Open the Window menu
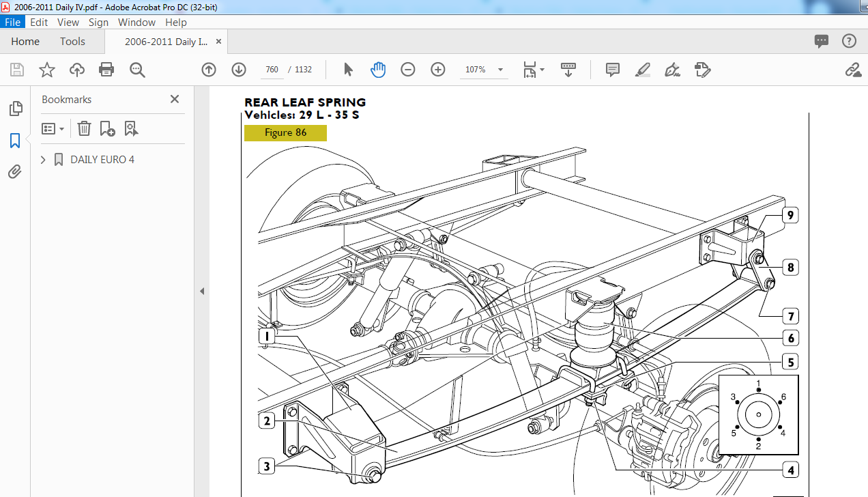 click(x=136, y=22)
